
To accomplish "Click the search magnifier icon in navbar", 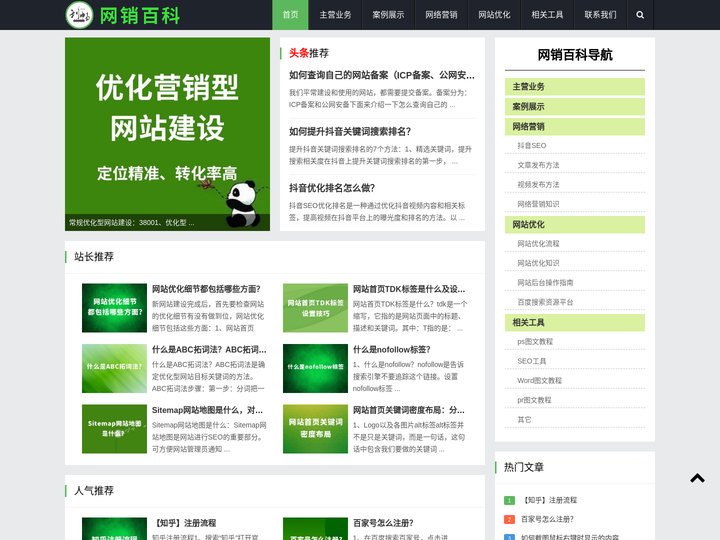I will click(x=640, y=15).
